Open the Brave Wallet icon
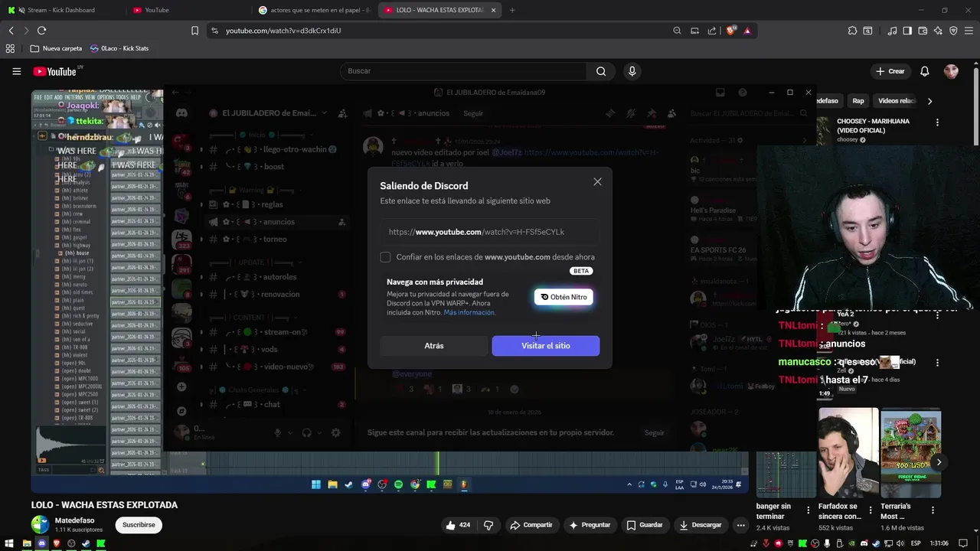The image size is (980, 551). (x=923, y=31)
